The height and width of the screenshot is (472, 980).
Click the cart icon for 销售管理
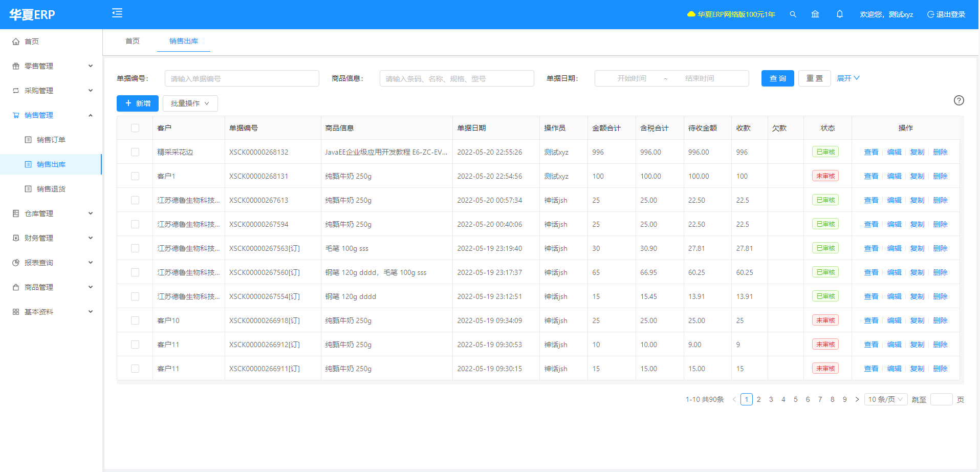pos(16,115)
